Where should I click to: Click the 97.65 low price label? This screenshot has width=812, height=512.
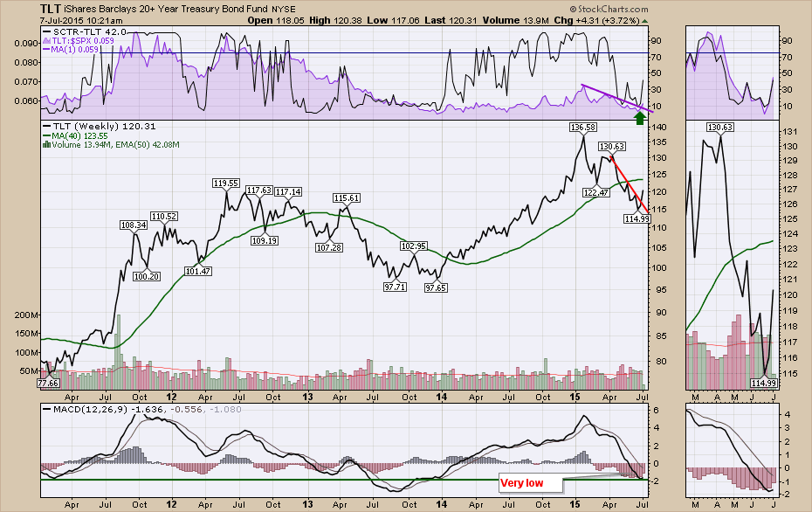tap(436, 287)
